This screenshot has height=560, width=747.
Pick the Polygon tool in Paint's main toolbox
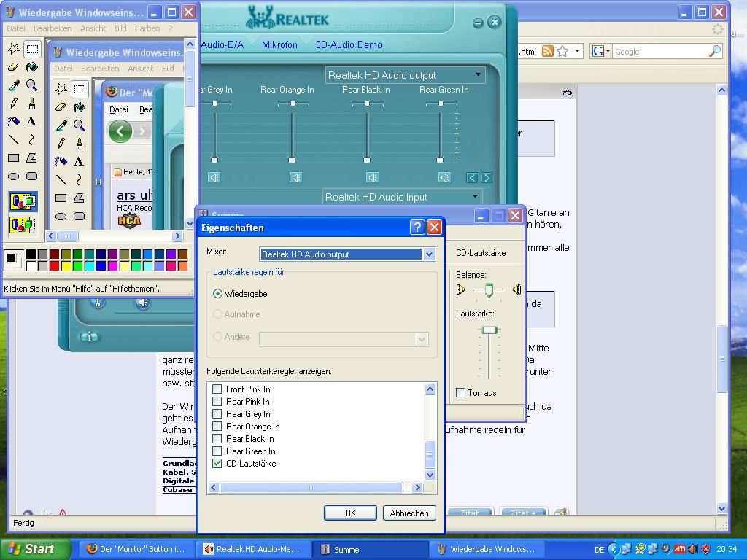(32, 157)
